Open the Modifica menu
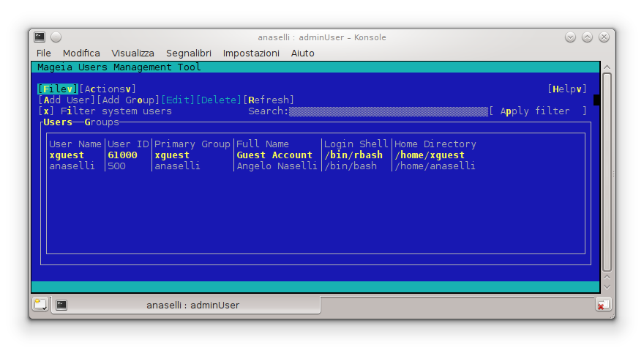Screen dimensions: 644x348 click(81, 53)
